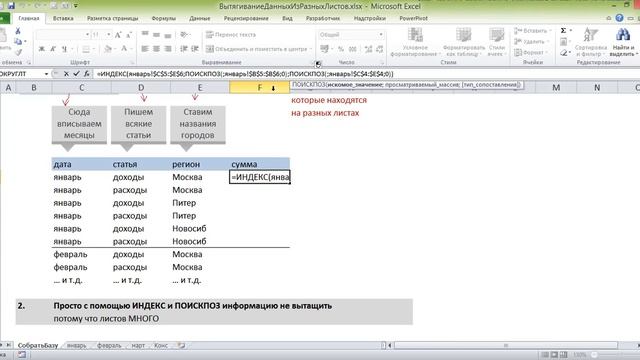Viewport: 640px width, 360px height.
Task: Open Форматировать как таблицу gallery
Action: (464, 42)
